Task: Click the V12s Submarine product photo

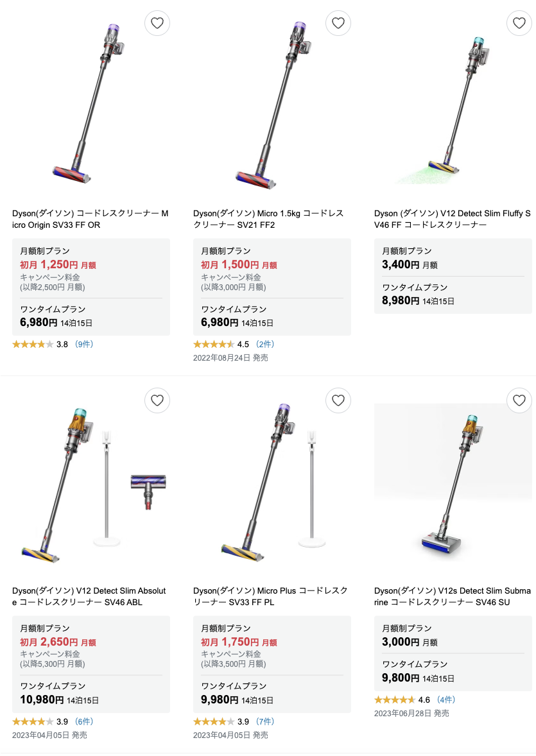Action: (x=453, y=483)
